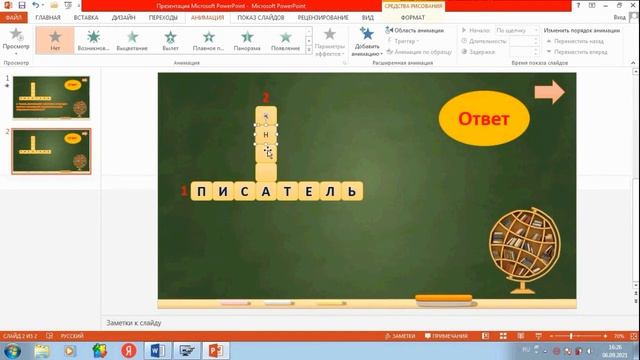Click the PowerPoint Help question mark icon

[578, 5]
